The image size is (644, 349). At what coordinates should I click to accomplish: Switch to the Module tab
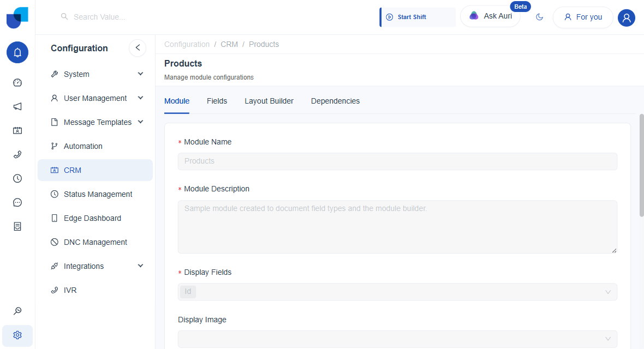pos(177,101)
